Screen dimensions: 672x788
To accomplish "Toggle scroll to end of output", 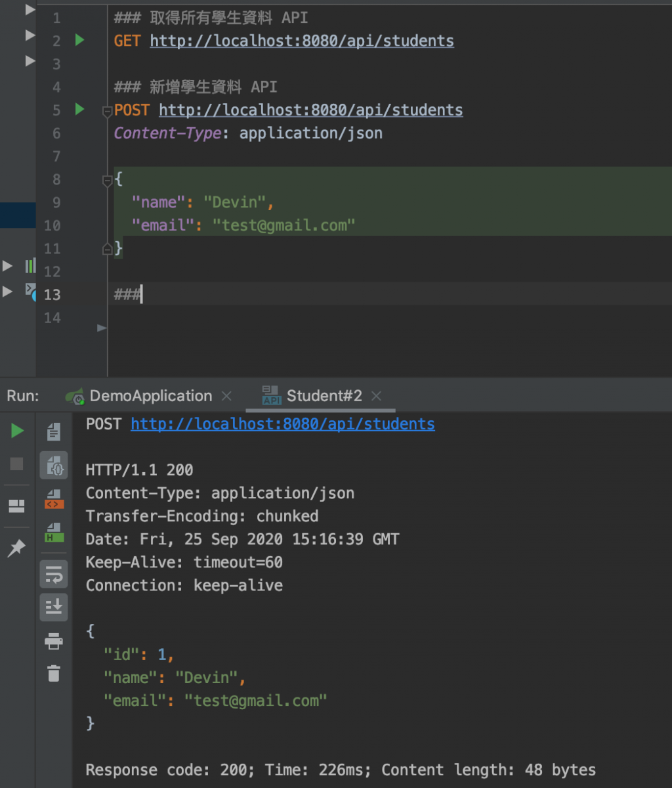I will tap(54, 607).
